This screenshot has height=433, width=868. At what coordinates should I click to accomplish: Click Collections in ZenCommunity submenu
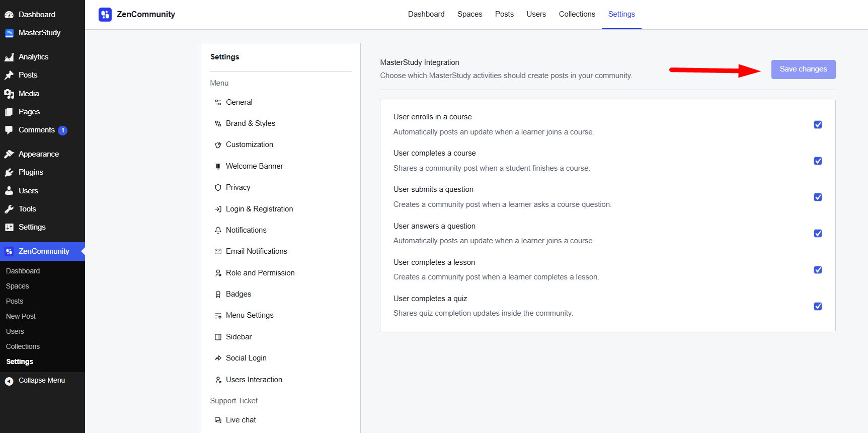tap(23, 346)
